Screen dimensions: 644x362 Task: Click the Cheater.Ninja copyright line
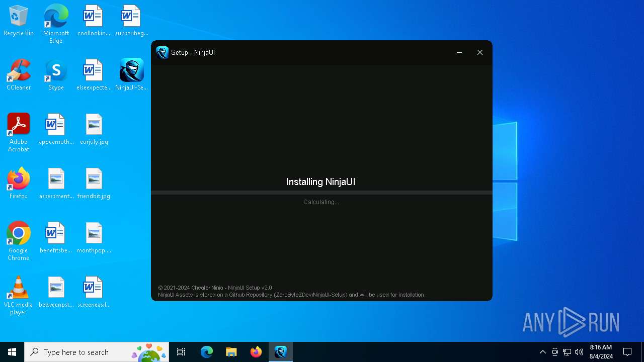(215, 288)
